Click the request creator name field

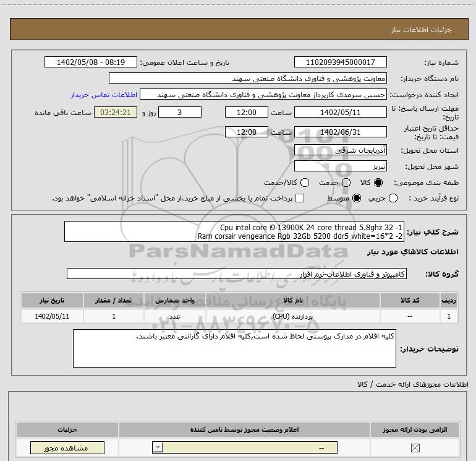coord(263,95)
